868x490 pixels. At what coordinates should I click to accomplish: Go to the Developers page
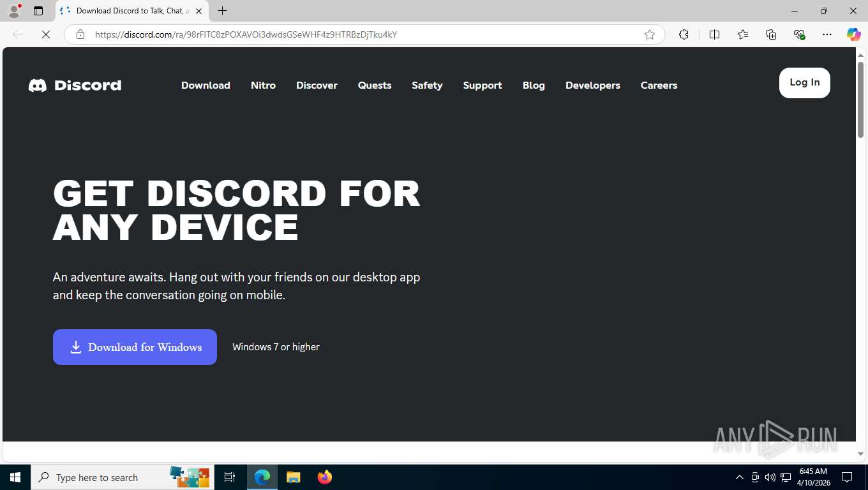coord(593,85)
